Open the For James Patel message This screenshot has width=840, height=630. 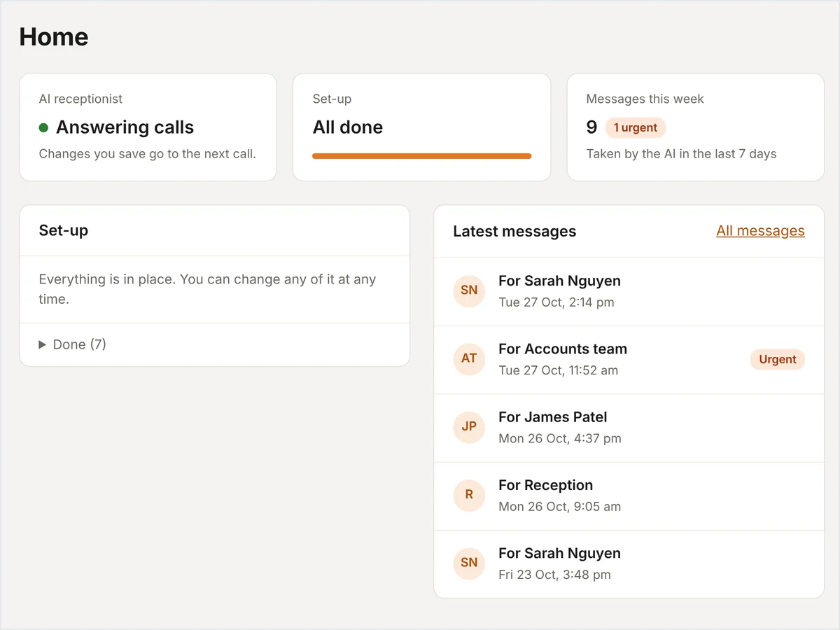[629, 428]
